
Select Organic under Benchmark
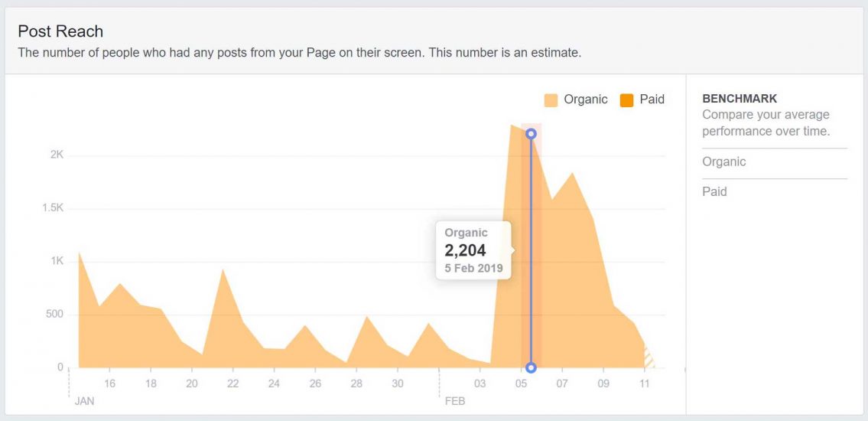click(x=723, y=162)
